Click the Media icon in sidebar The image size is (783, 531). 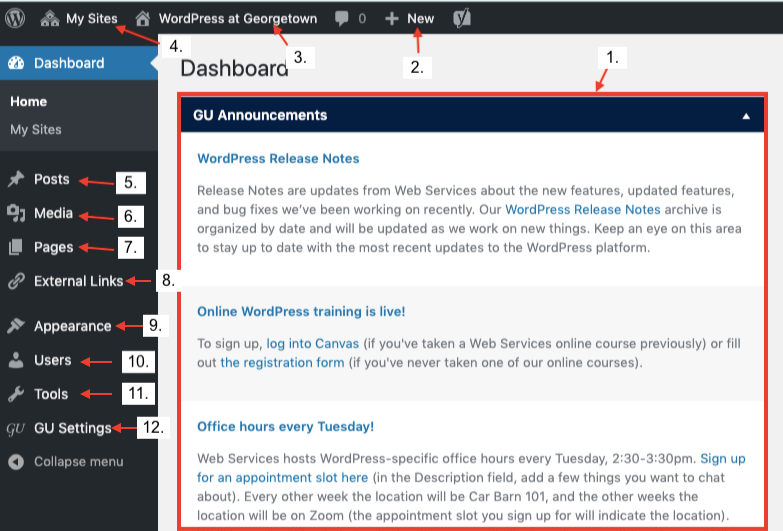16,213
